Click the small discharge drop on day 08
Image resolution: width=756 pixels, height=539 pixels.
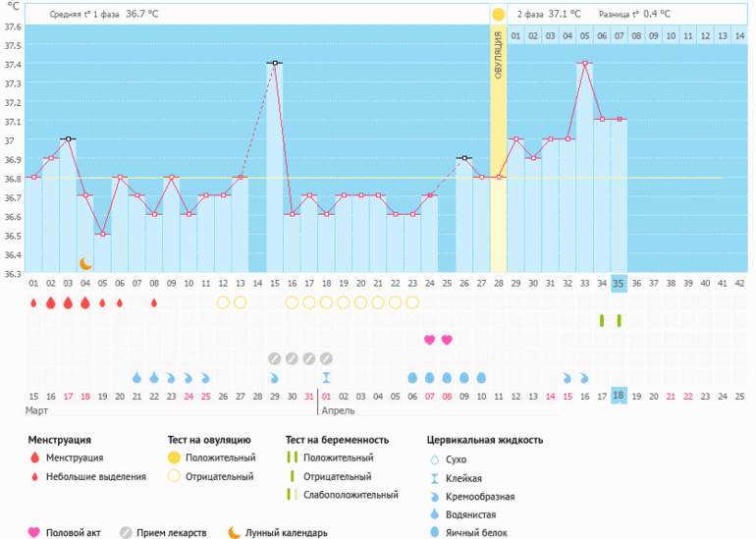tap(154, 302)
